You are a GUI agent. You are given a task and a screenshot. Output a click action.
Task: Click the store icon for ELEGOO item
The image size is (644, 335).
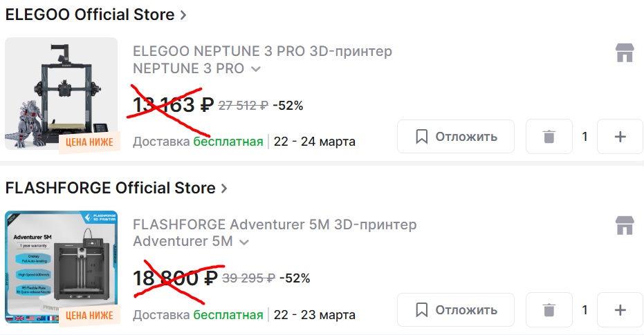(x=625, y=53)
